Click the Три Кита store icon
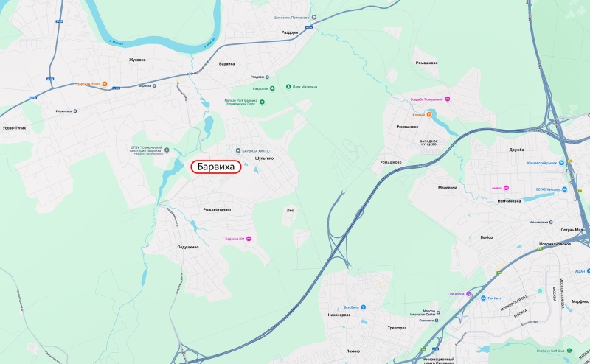Viewport: 590px width, 364px height. 483,298
